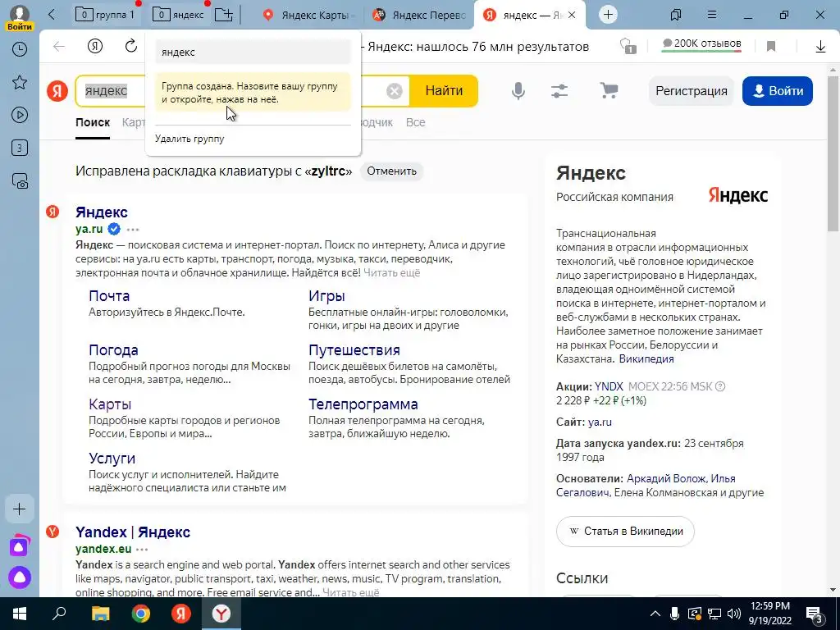Collapse tab groups with the left chevron
Screen dimensions: 840x630
tap(52, 15)
